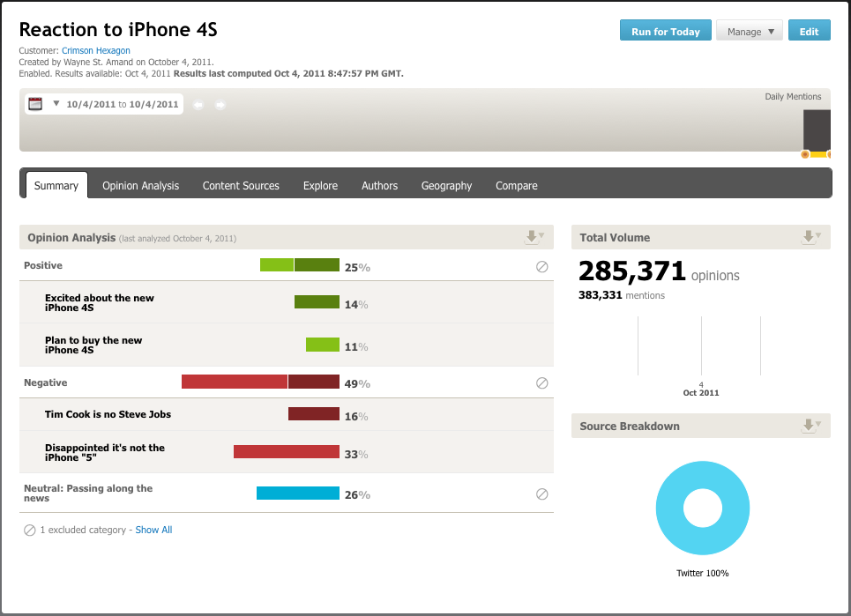Viewport: 851px width, 616px height.
Task: Exclude the Negative category
Action: 541,382
